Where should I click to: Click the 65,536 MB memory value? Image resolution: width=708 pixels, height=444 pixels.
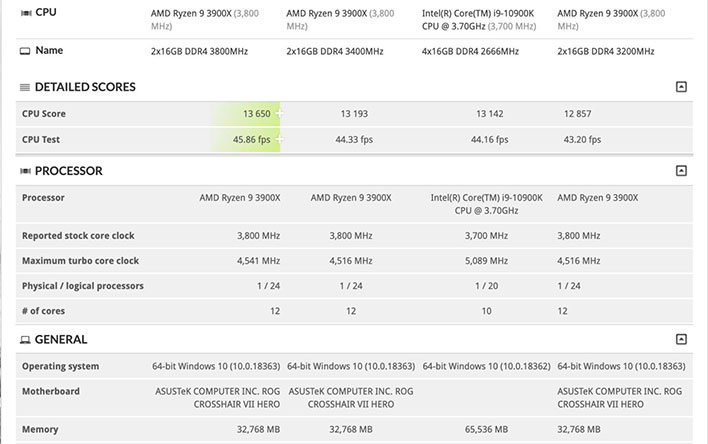[x=486, y=429]
